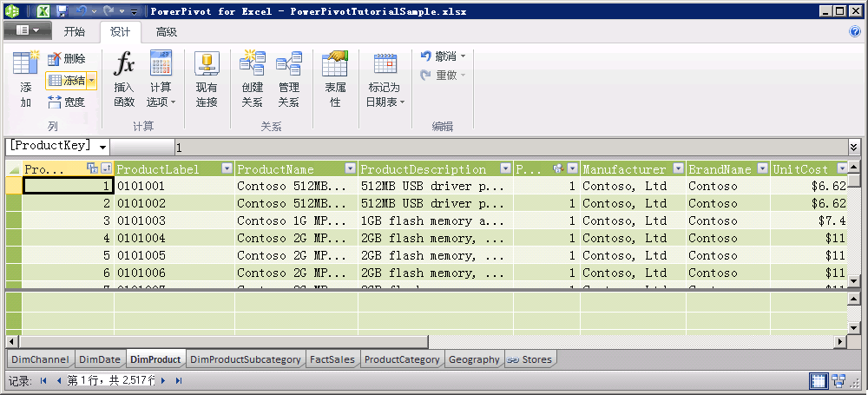Switch to the DimChannel sheet tab
This screenshot has width=868, height=395.
(x=41, y=359)
